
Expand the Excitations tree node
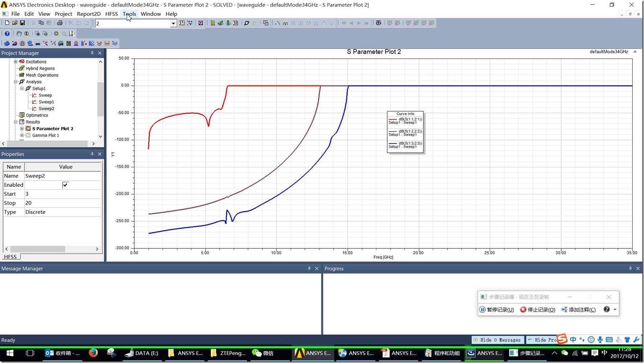tap(15, 61)
